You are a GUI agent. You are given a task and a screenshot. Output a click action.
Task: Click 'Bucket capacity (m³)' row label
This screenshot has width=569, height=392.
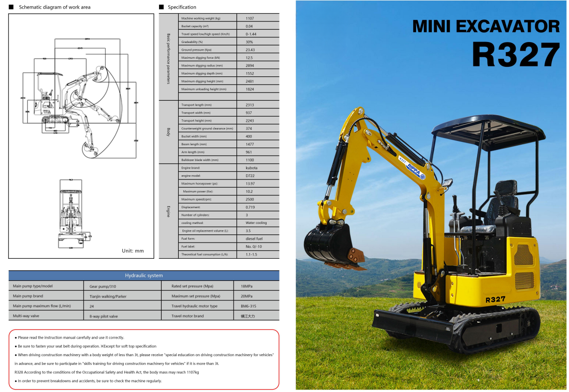[195, 26]
